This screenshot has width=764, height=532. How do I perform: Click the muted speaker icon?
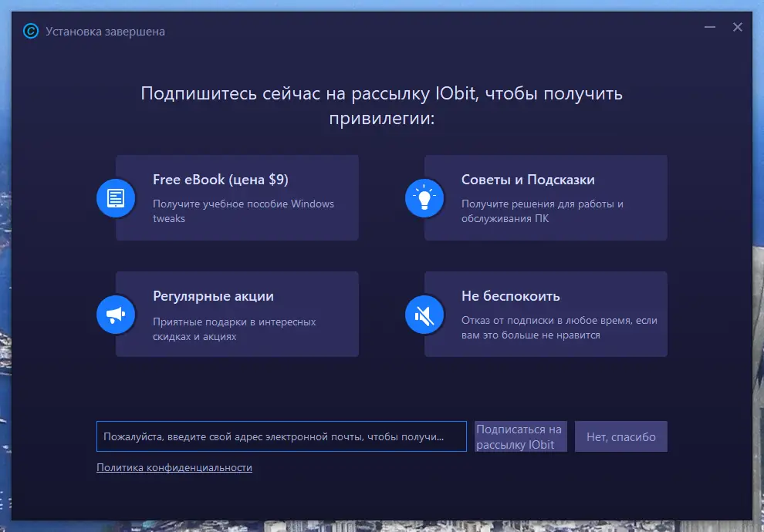(x=424, y=315)
